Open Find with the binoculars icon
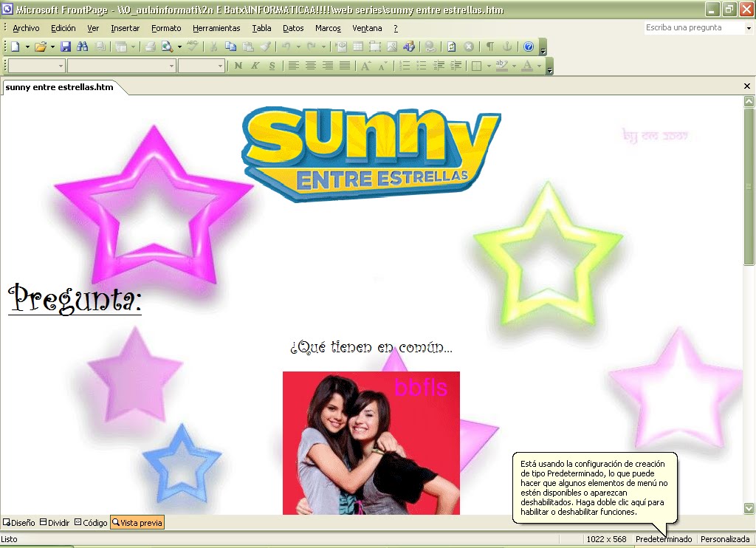The width and height of the screenshot is (756, 548). (83, 47)
